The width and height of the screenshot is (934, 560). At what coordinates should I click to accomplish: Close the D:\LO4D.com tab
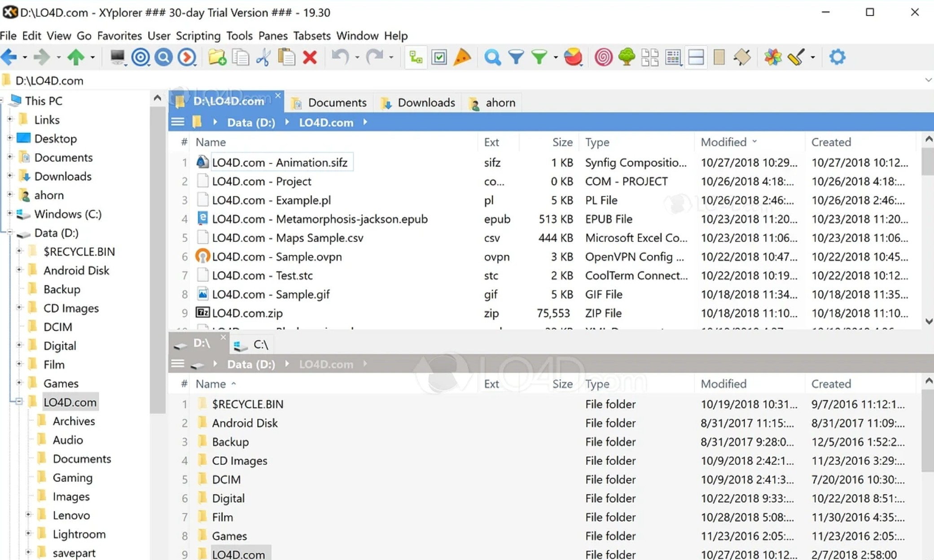click(278, 96)
